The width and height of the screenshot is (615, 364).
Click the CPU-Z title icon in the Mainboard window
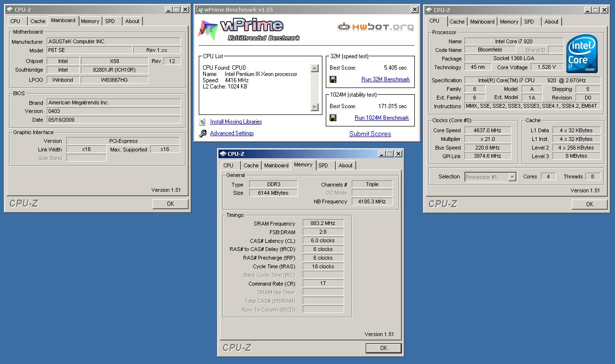[x=10, y=10]
